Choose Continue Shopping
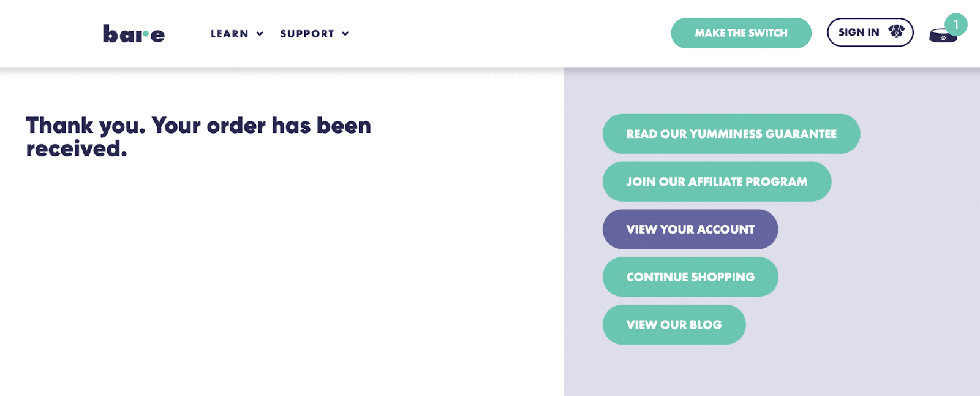Image resolution: width=980 pixels, height=396 pixels. tap(690, 277)
